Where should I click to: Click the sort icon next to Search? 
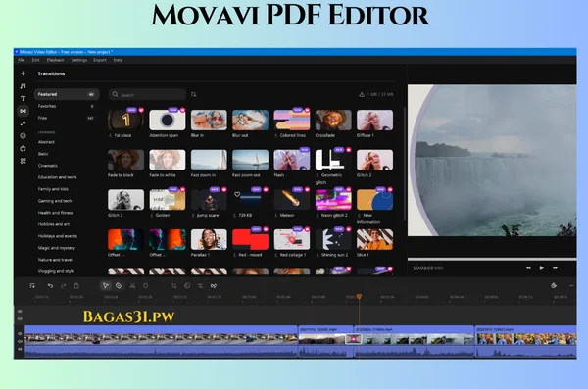click(193, 94)
